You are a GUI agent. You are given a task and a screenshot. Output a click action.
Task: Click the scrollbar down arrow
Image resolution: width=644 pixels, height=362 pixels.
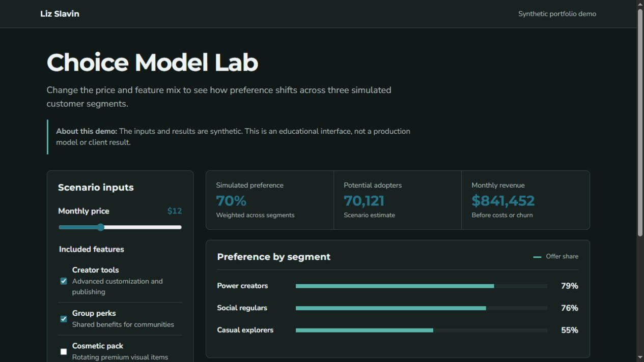click(640, 358)
